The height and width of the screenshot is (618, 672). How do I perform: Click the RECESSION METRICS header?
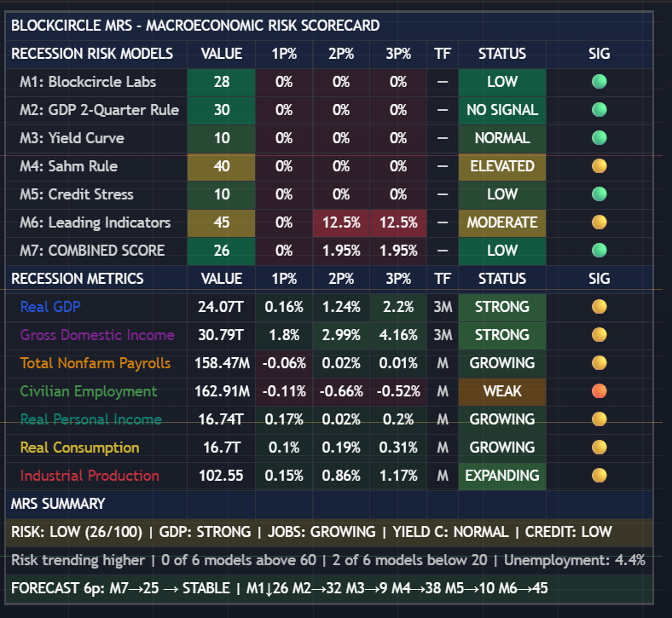tap(77, 279)
